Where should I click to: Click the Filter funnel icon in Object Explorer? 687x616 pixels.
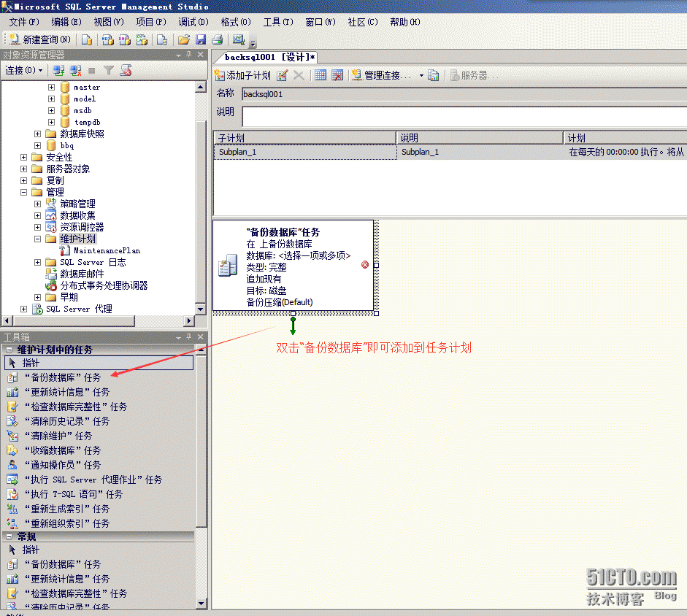109,70
